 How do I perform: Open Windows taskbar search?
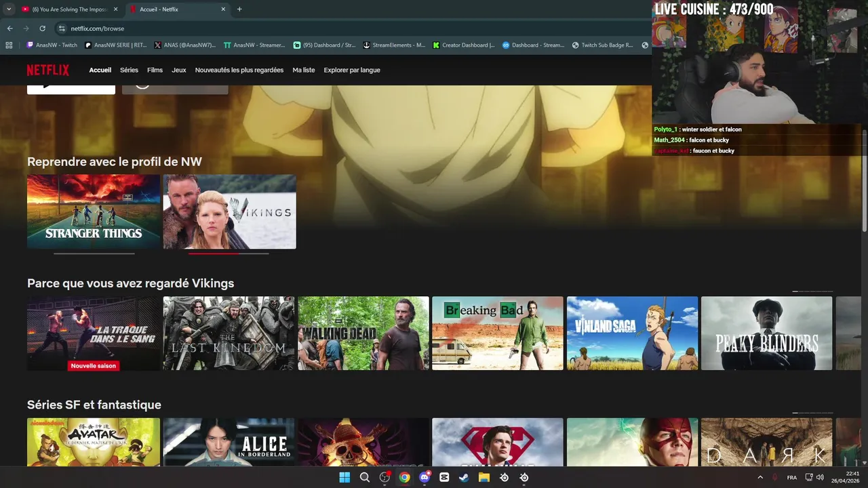[365, 477]
